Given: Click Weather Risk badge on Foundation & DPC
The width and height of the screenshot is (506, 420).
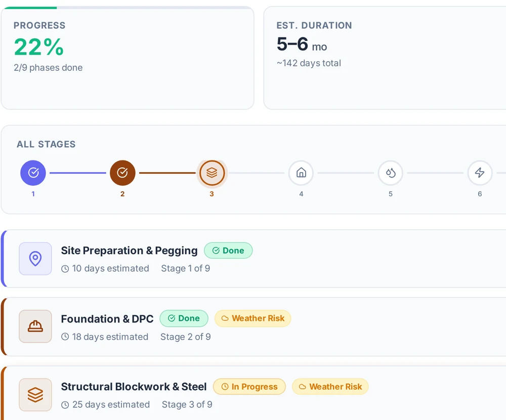Looking at the screenshot, I should [x=252, y=318].
